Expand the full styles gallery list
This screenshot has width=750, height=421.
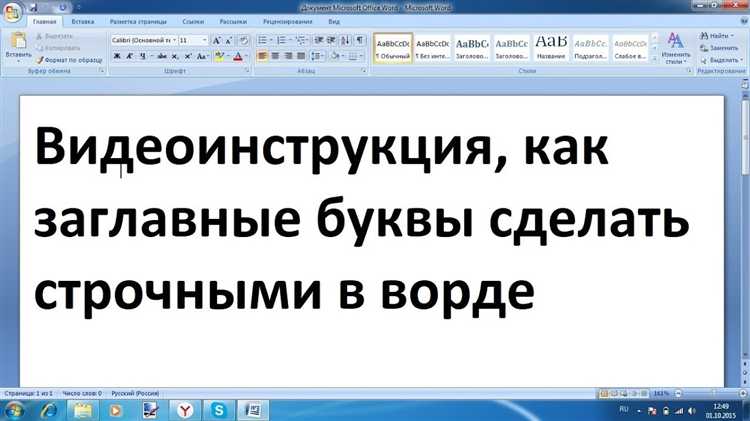click(654, 59)
